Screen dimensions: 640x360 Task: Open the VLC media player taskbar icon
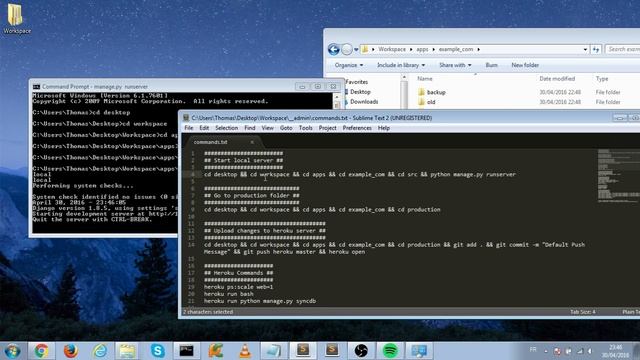click(245, 351)
